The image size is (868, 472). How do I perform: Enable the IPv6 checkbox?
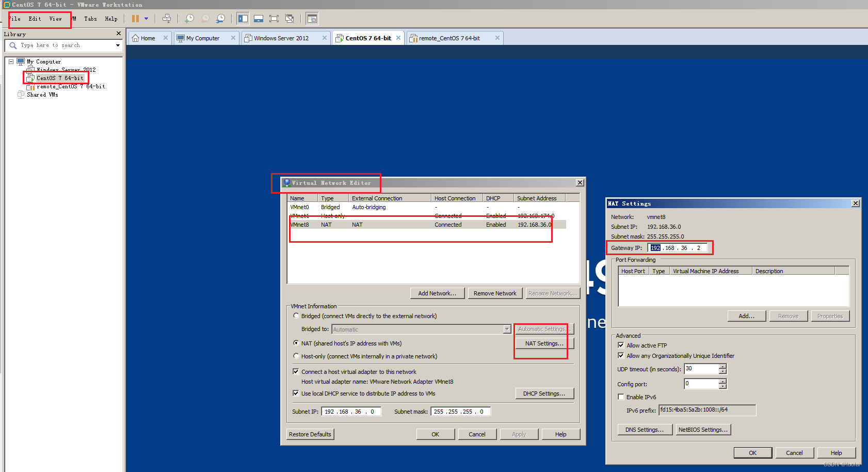(x=621, y=397)
